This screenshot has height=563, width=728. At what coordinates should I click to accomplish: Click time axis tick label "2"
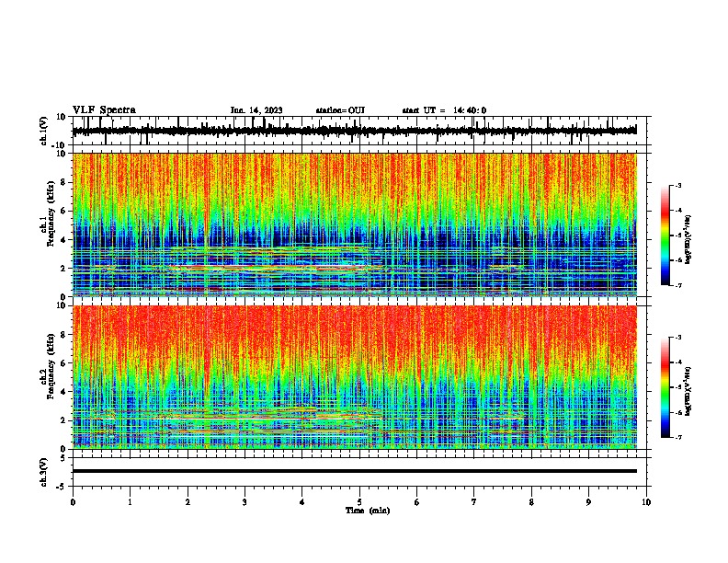pyautogui.click(x=188, y=502)
